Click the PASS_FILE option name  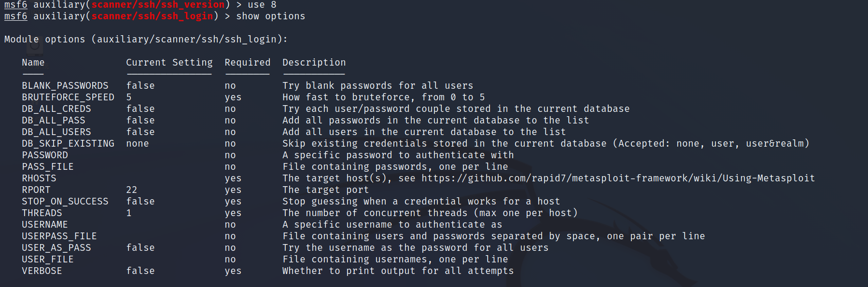click(x=47, y=167)
